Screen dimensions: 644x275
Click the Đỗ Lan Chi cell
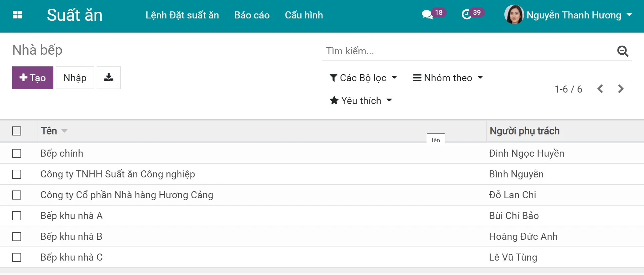[512, 195]
